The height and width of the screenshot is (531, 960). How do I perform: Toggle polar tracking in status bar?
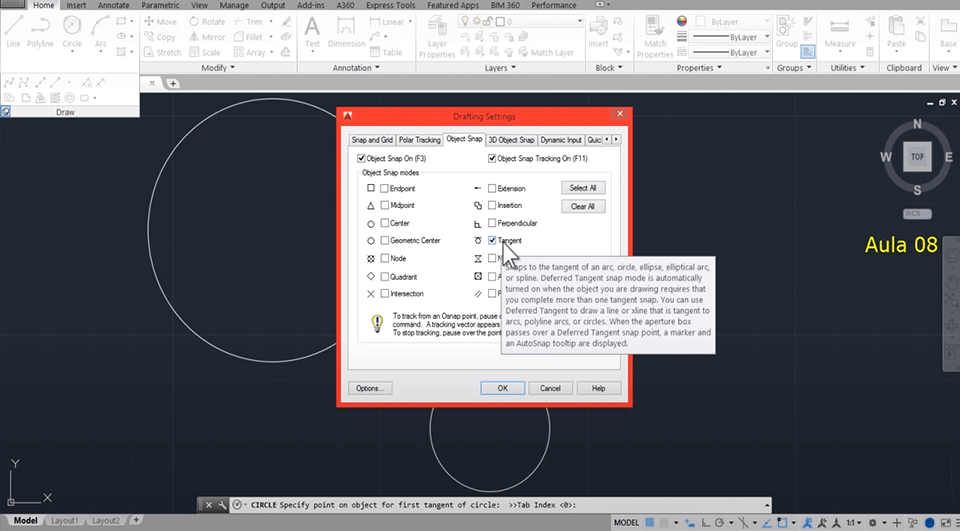click(x=720, y=522)
